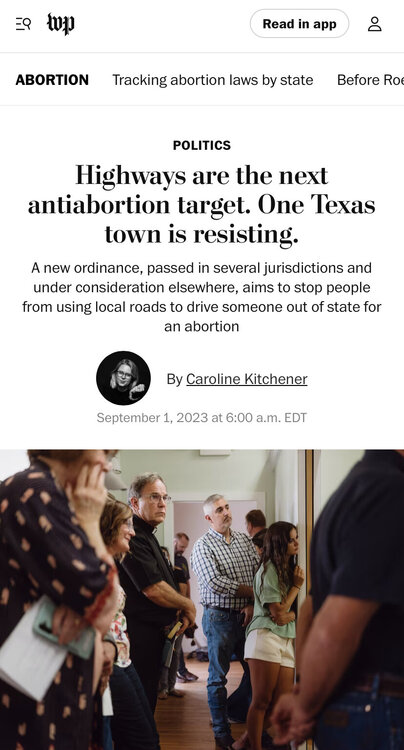Image resolution: width=404 pixels, height=750 pixels.
Task: Click the new ordinance subheadline paragraph
Action: tap(202, 297)
